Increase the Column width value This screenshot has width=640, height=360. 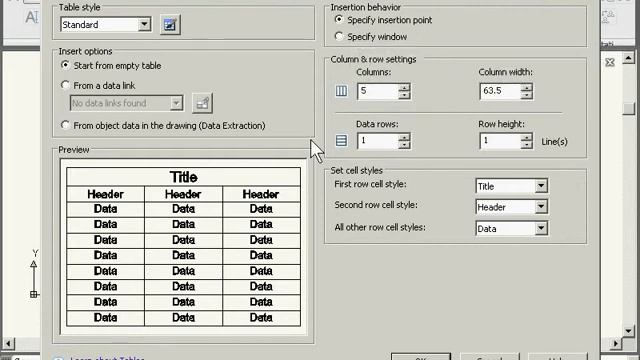point(527,87)
